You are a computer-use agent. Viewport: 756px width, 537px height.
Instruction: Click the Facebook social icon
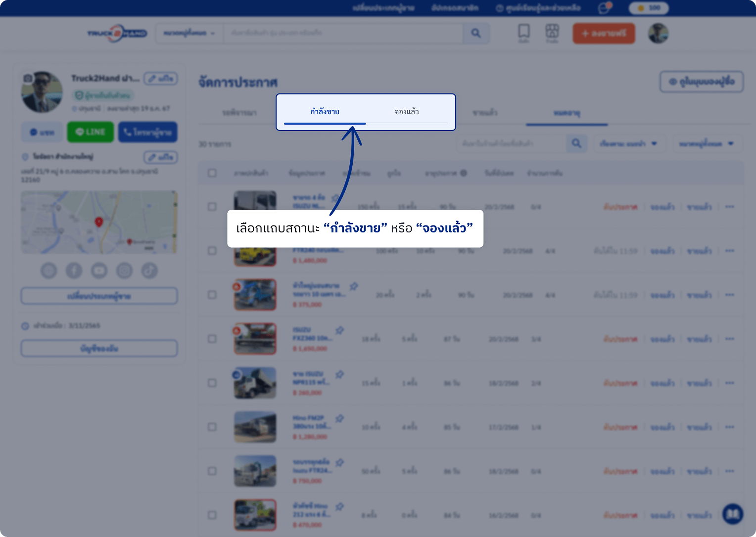click(74, 270)
